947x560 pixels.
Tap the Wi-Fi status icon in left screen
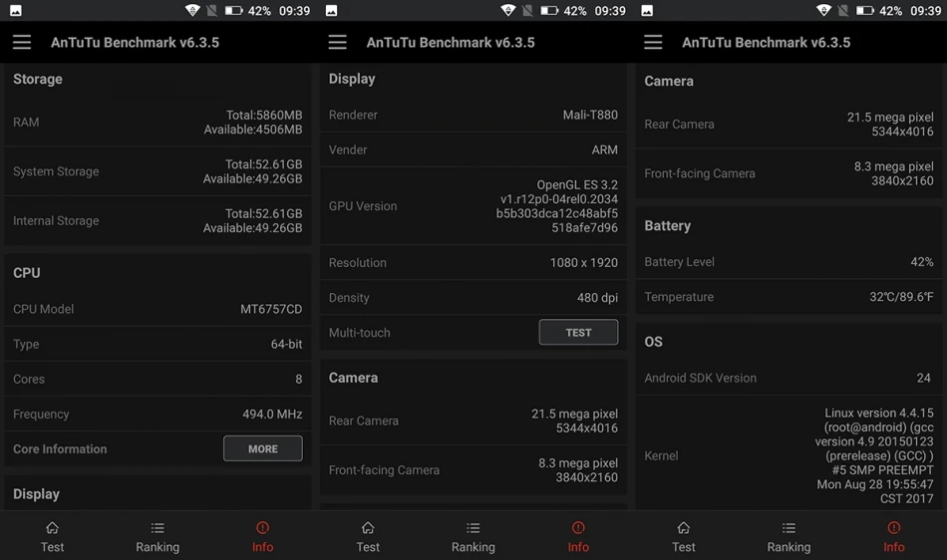192,10
